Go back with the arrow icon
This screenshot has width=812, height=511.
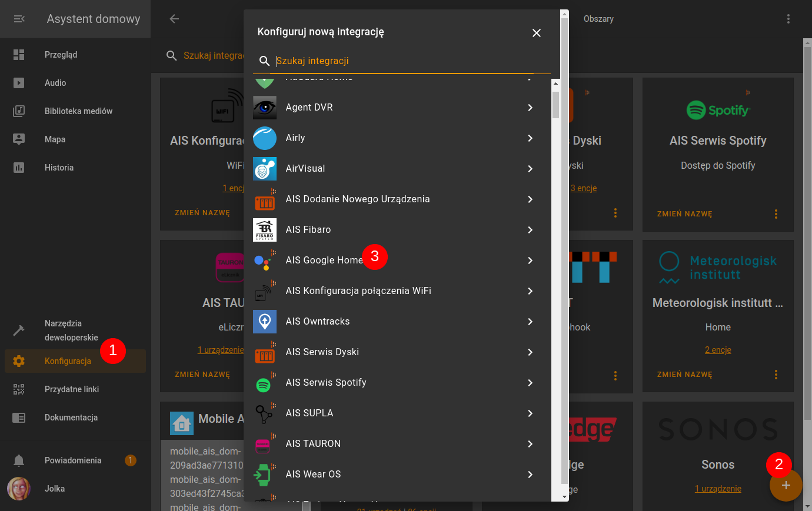tap(174, 19)
